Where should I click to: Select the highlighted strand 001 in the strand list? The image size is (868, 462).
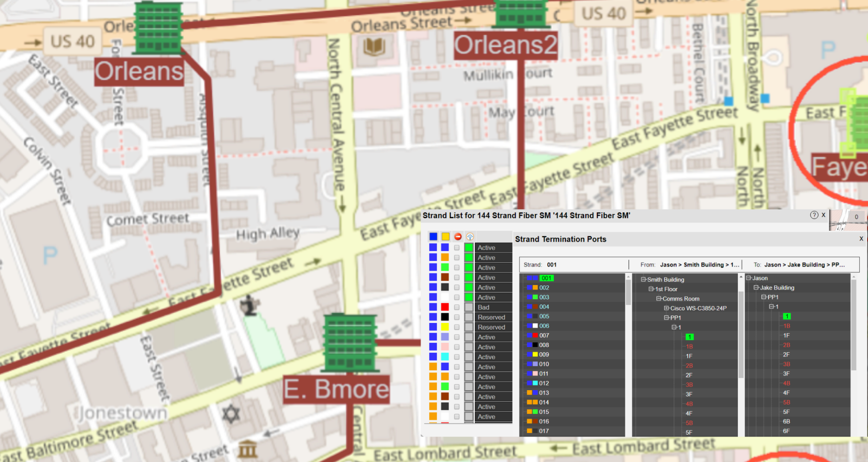[545, 278]
